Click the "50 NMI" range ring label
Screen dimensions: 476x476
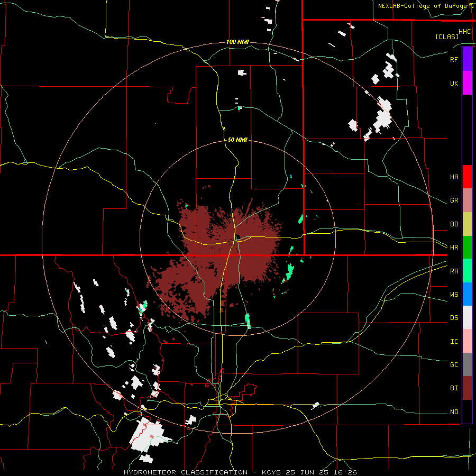[237, 140]
